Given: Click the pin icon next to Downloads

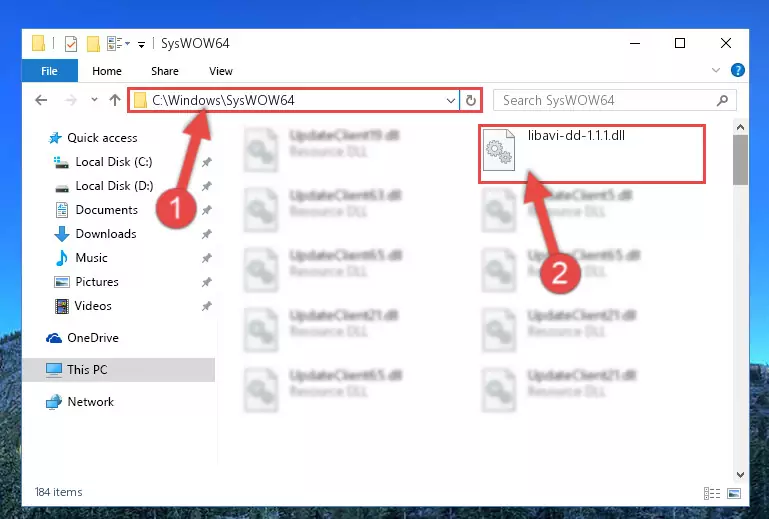Looking at the screenshot, I should [x=207, y=234].
